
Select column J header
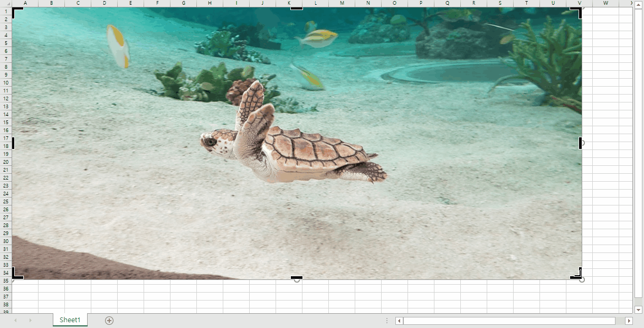point(263,3)
